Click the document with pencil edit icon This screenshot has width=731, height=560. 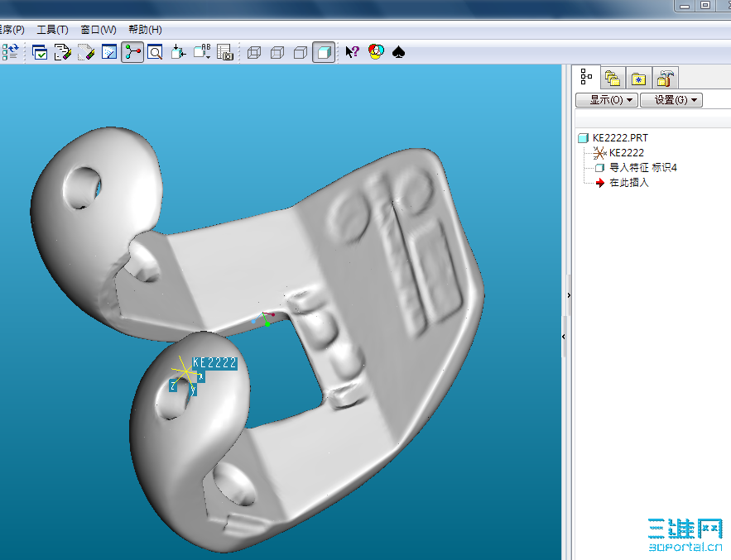[x=62, y=52]
